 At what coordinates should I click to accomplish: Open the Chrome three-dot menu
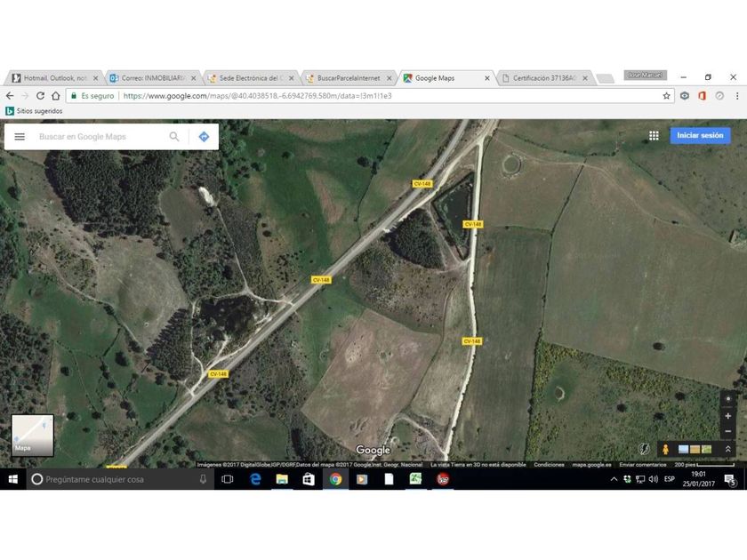(x=737, y=96)
